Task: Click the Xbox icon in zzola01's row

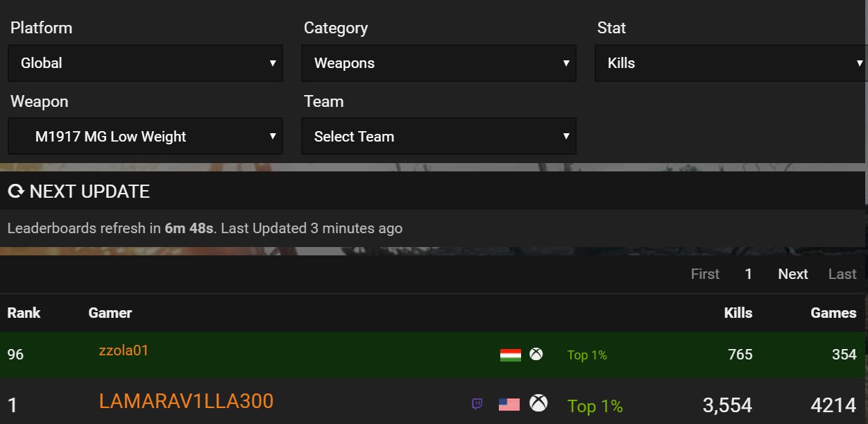Action: [x=536, y=354]
